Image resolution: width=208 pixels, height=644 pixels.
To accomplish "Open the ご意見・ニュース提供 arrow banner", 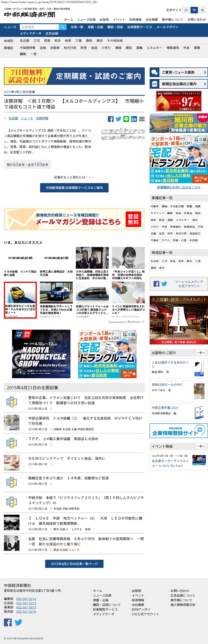I will (x=178, y=72).
